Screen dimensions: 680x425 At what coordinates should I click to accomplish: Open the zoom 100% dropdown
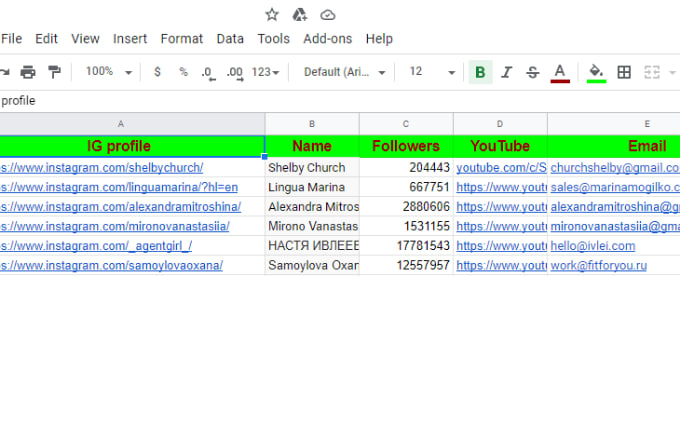[108, 72]
